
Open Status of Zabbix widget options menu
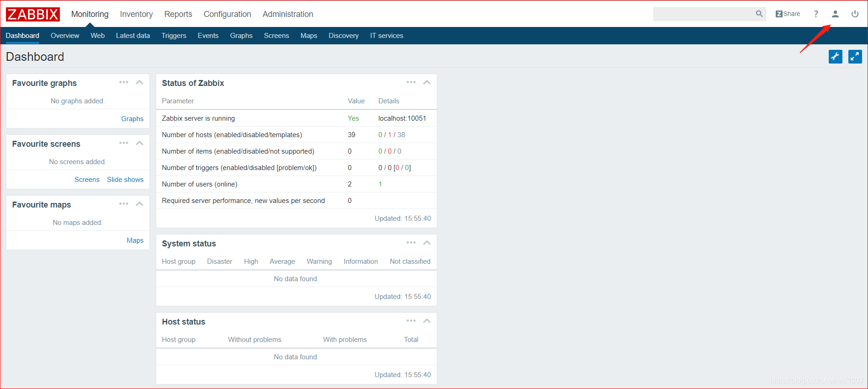411,82
